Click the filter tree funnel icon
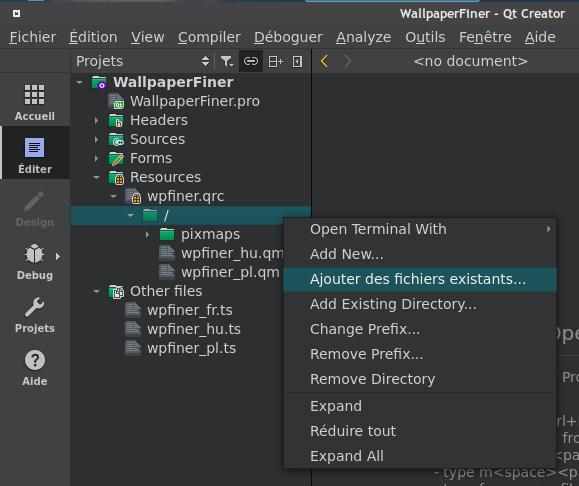Image resolution: width=579 pixels, height=486 pixels. pos(227,61)
